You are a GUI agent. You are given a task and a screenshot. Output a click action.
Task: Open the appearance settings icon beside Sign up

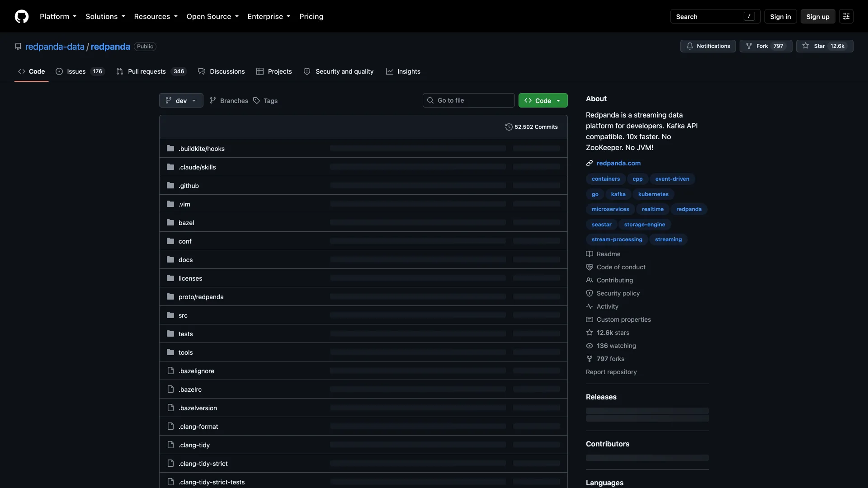846,16
